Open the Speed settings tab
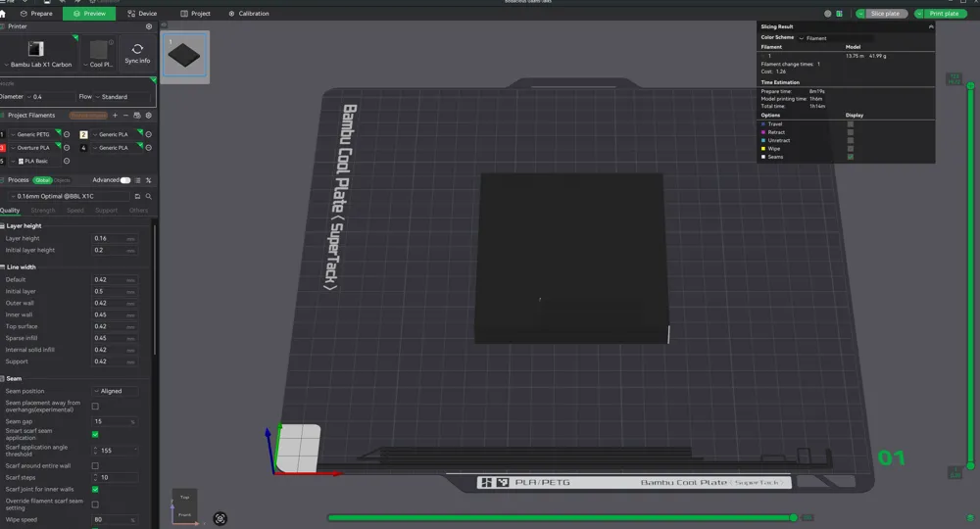This screenshot has height=529, width=980. point(75,211)
